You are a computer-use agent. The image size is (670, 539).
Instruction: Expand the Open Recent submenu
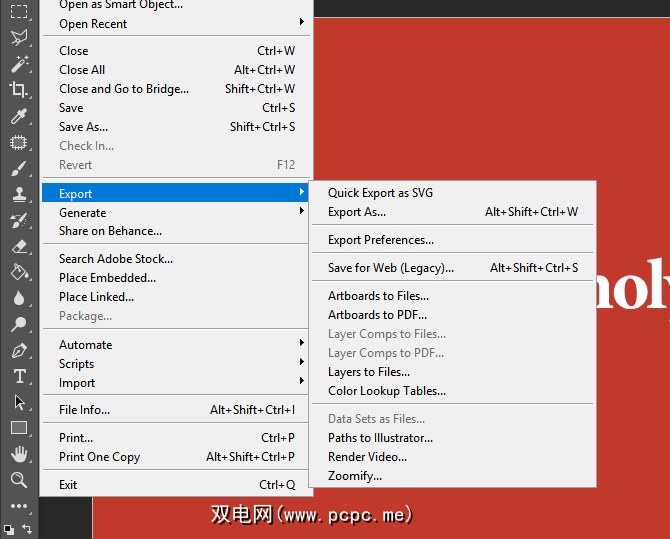[x=176, y=24]
